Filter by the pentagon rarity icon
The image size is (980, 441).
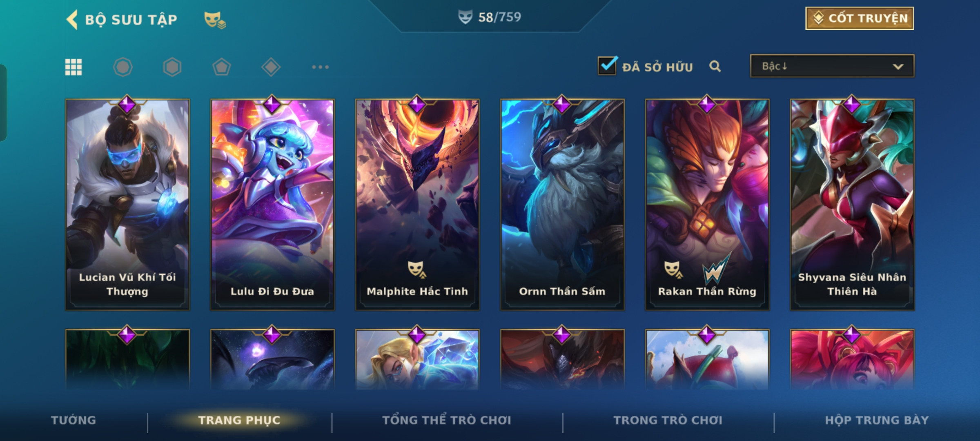222,67
